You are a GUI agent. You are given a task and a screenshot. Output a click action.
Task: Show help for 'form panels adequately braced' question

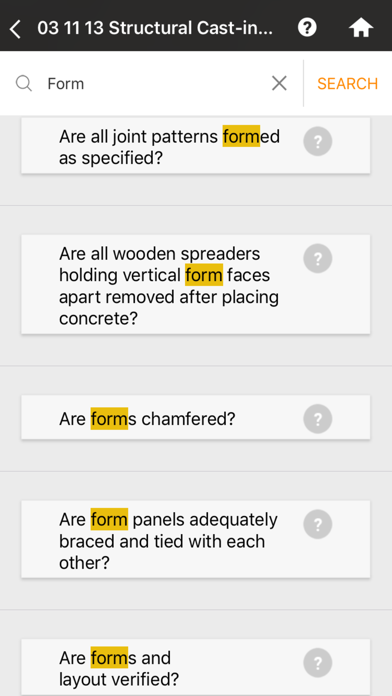pos(317,524)
